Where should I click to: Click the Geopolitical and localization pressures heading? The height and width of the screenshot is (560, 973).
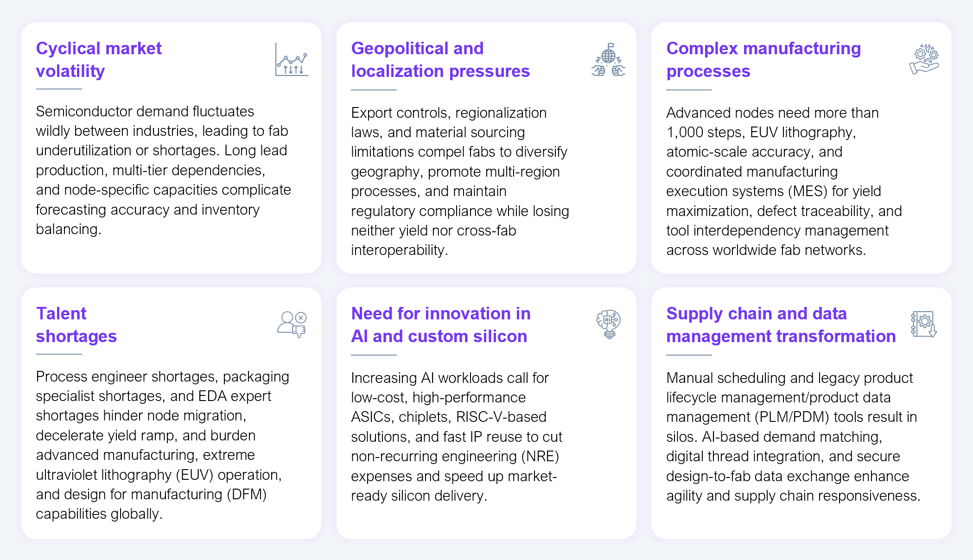(440, 60)
